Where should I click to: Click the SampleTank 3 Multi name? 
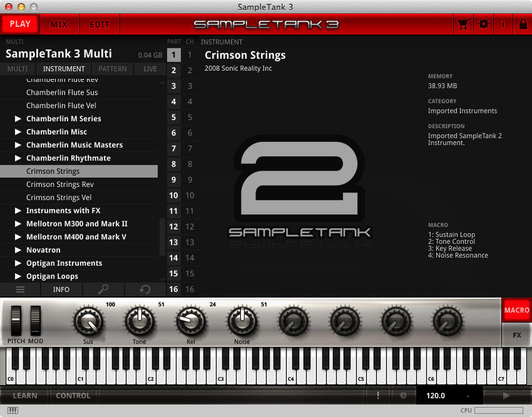click(59, 54)
